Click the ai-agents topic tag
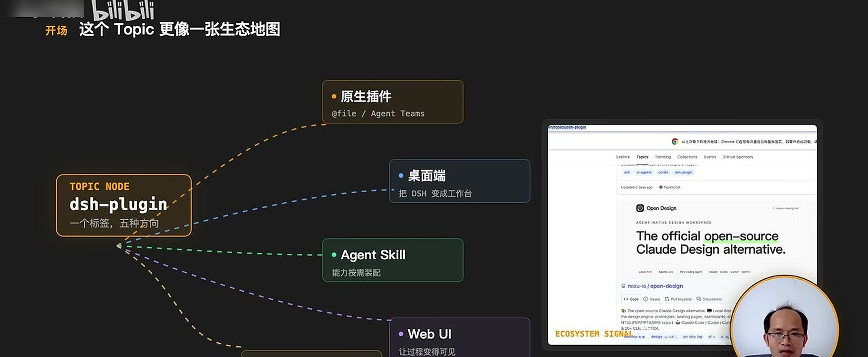 click(x=644, y=172)
